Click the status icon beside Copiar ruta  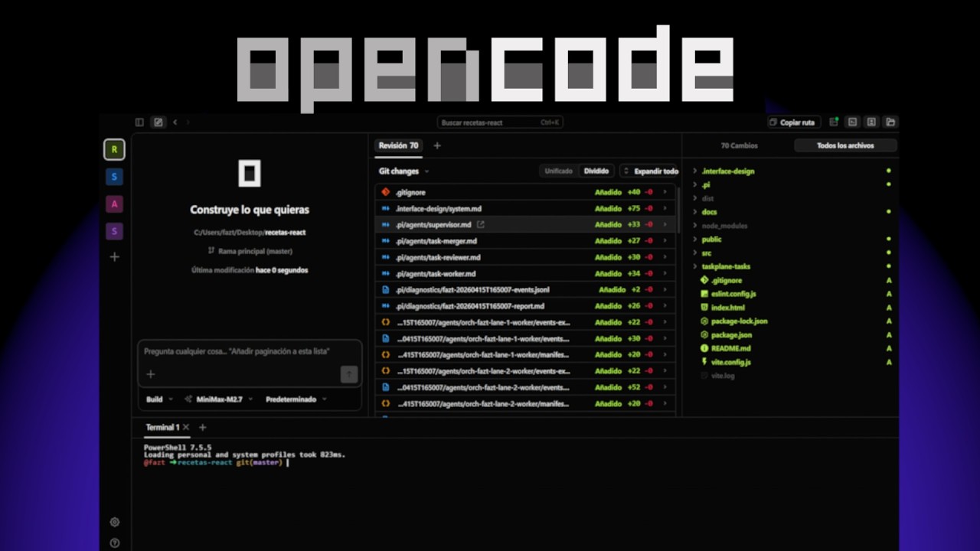click(834, 122)
